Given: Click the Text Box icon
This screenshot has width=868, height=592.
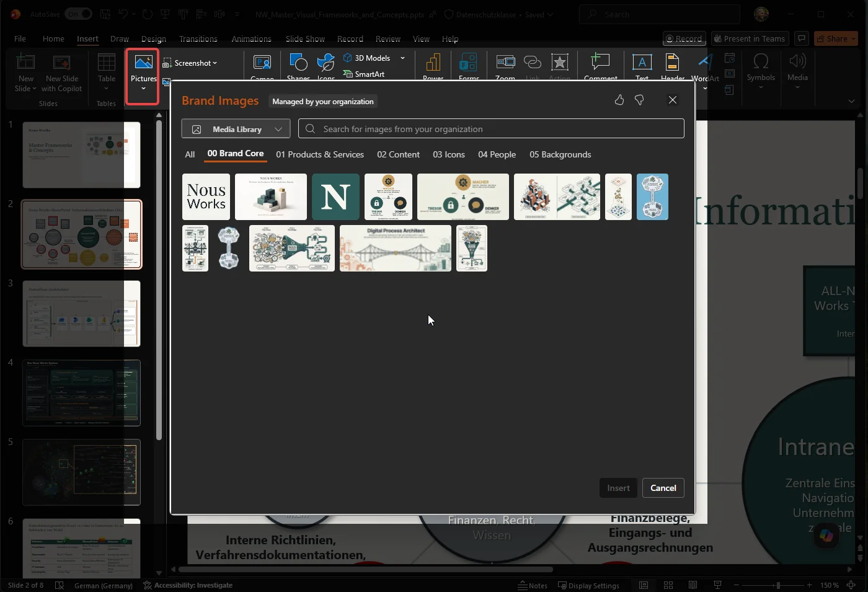Looking at the screenshot, I should pyautogui.click(x=642, y=62).
